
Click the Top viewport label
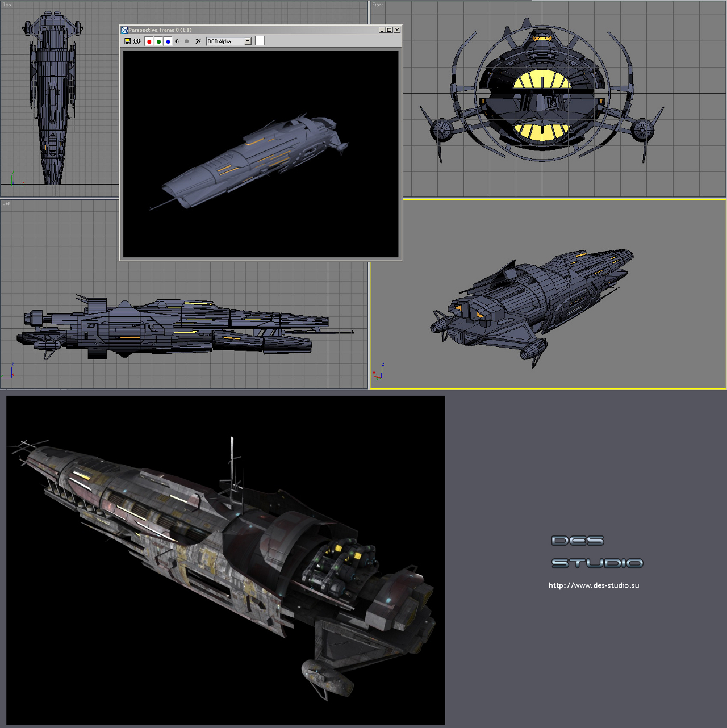pyautogui.click(x=7, y=5)
